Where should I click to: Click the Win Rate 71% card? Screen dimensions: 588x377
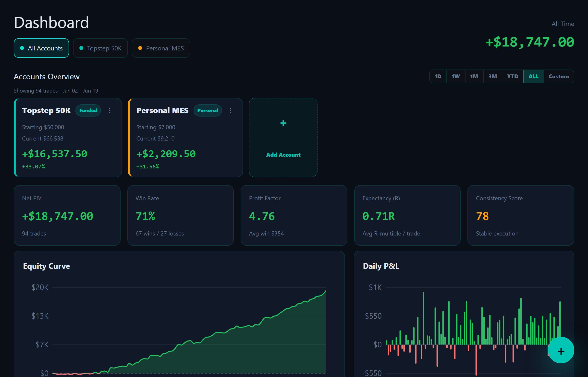point(181,215)
